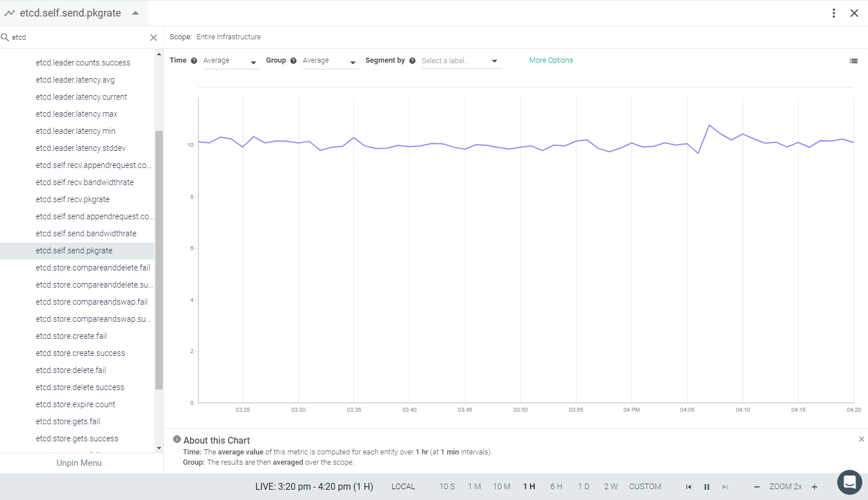Collapse the etcd.self.send.pkgrate metric selector
Screen dimensions: 868x500
[135, 13]
